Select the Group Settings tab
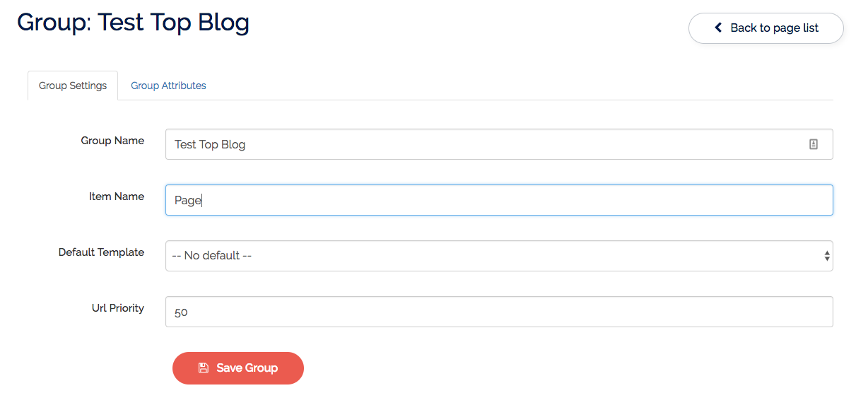Viewport: 868px width, 405px height. pyautogui.click(x=73, y=86)
